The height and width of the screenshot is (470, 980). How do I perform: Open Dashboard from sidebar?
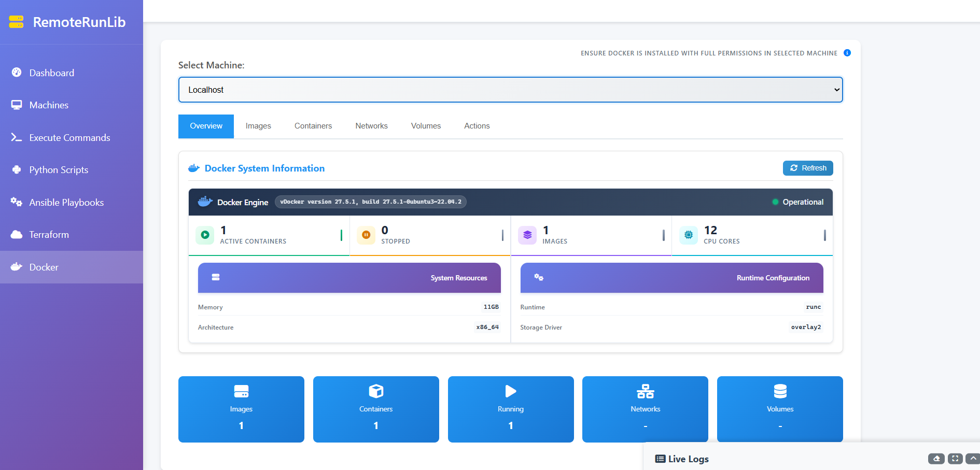coord(72,73)
